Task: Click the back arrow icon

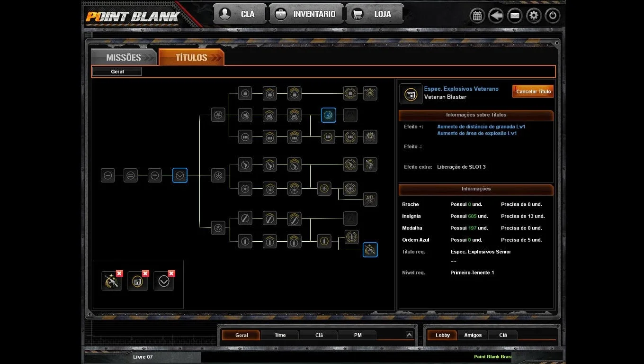Action: tap(496, 16)
